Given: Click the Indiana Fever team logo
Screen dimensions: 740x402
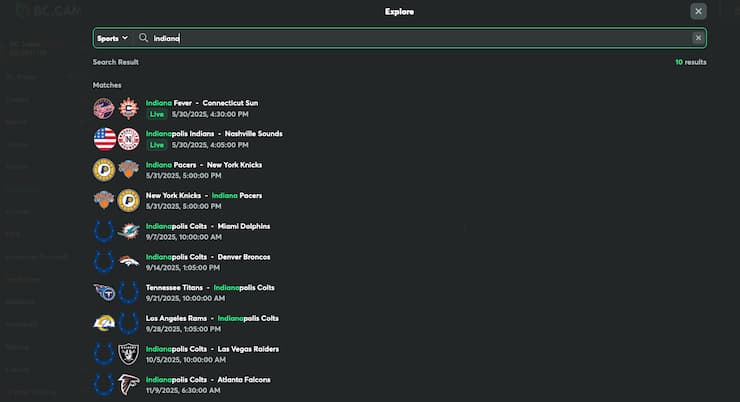Looking at the screenshot, I should click(x=104, y=109).
